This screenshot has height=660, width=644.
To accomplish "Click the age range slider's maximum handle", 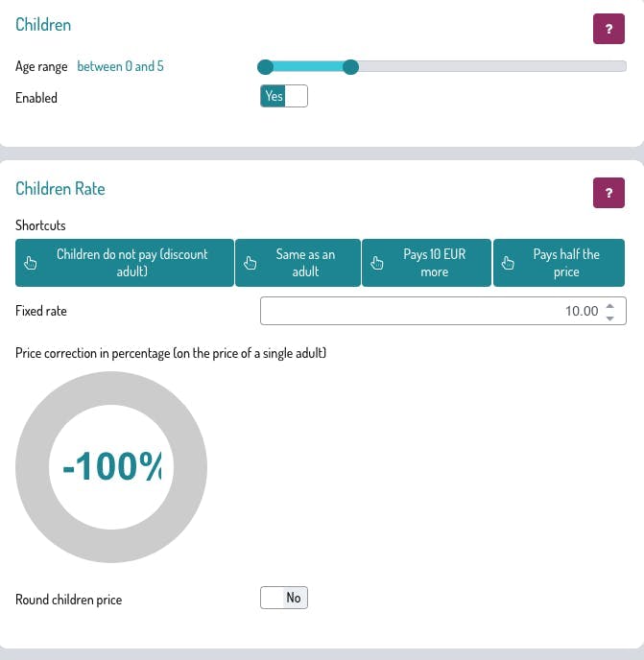I will tap(351, 67).
